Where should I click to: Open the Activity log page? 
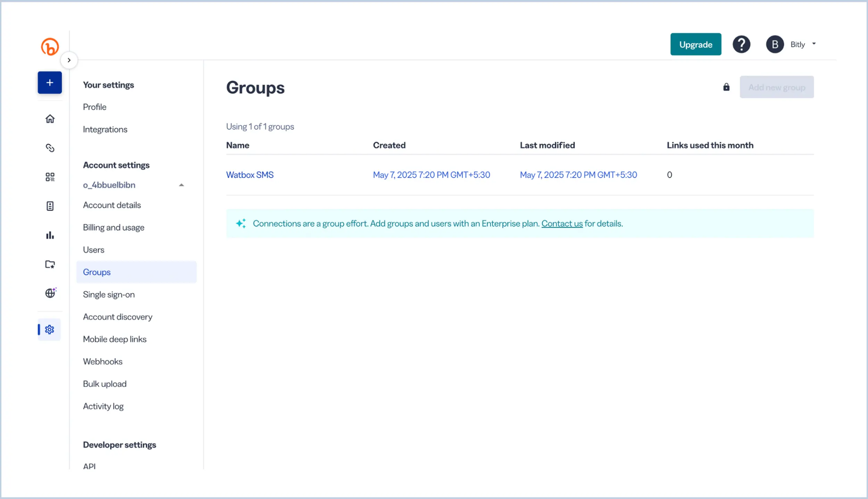pyautogui.click(x=103, y=406)
